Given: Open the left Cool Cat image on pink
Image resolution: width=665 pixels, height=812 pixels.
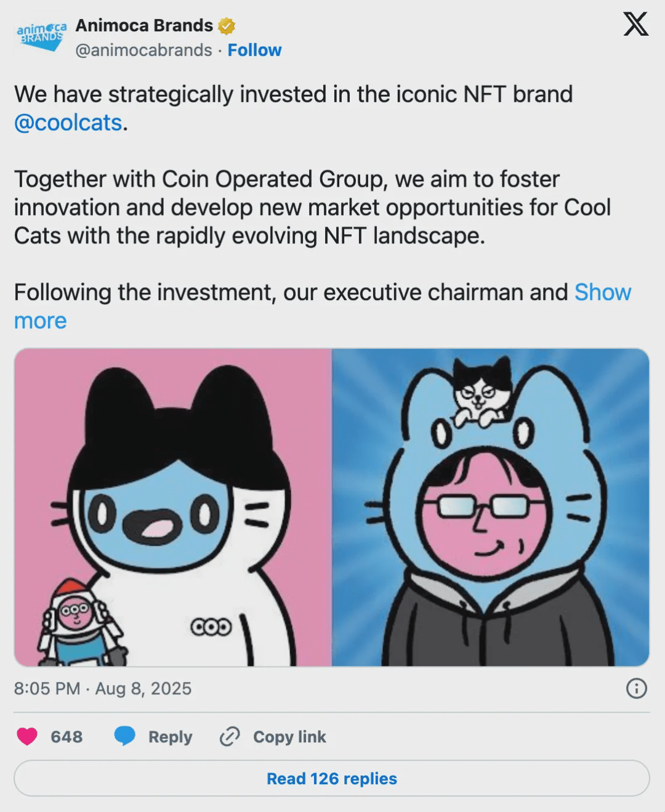Looking at the screenshot, I should tap(173, 507).
